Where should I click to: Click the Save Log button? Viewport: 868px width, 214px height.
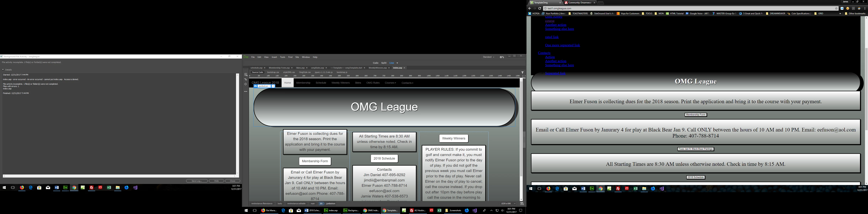pos(197,181)
